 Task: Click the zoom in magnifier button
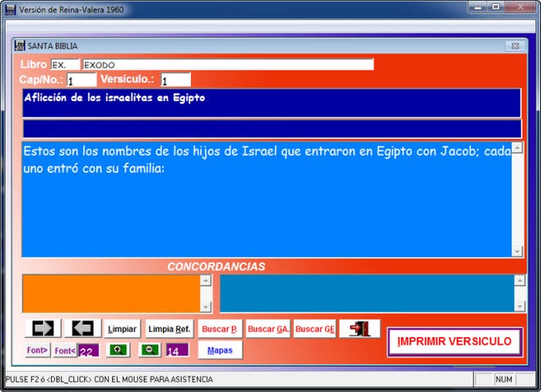pyautogui.click(x=118, y=350)
